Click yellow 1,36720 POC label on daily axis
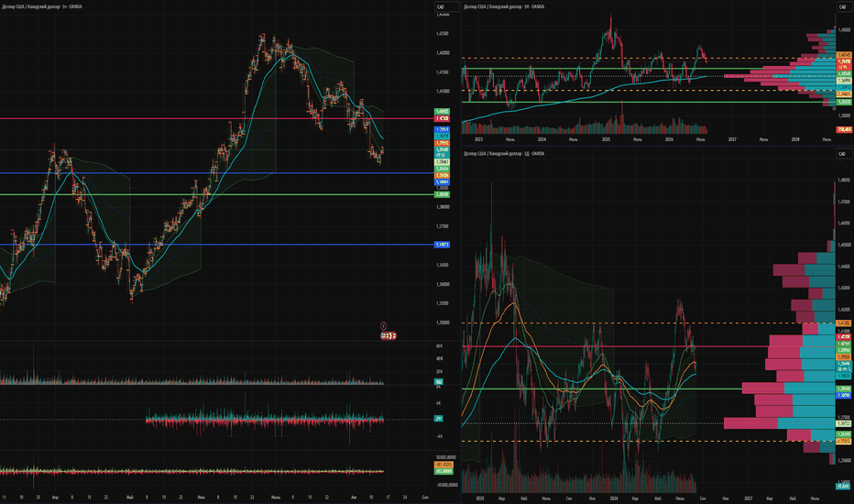854x504 pixels. pos(844,423)
